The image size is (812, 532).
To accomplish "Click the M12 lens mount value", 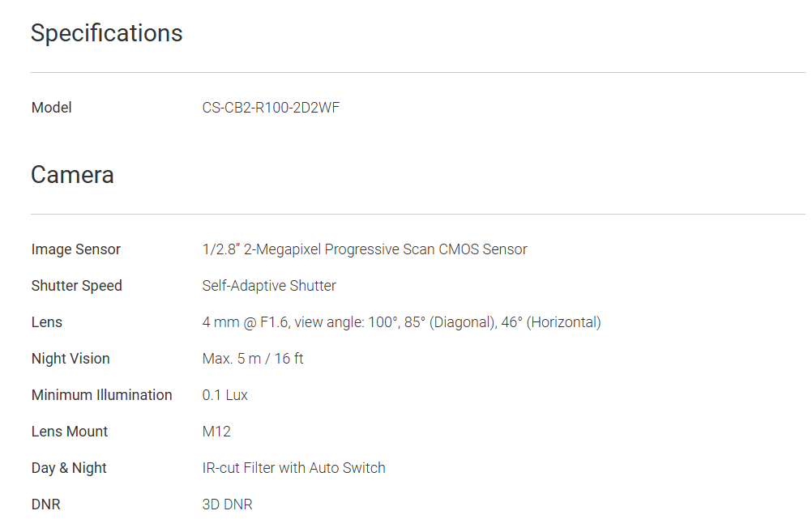I will point(216,432).
